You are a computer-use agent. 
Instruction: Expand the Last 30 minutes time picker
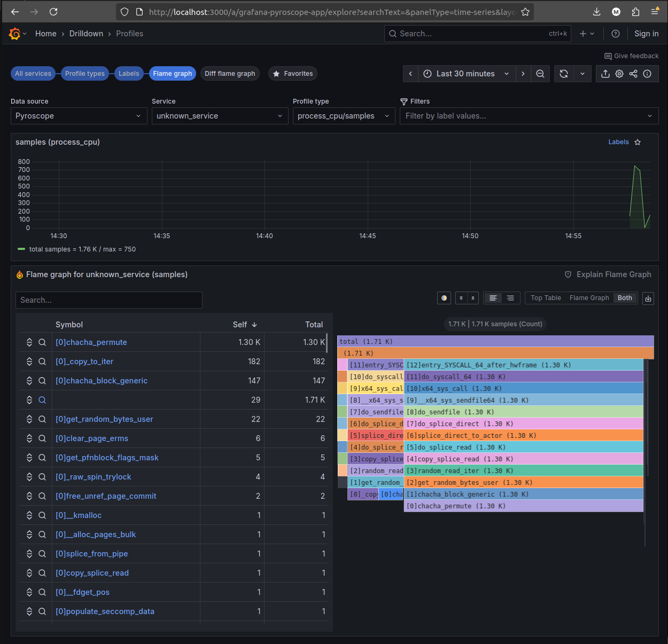pos(465,74)
